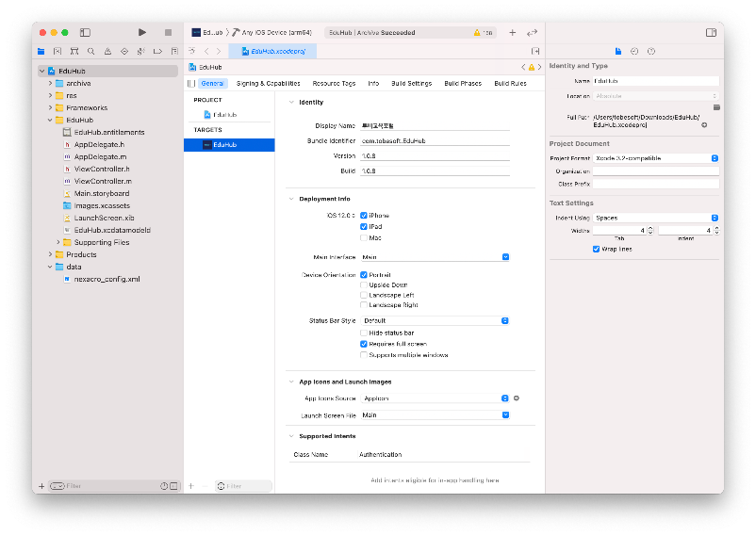Enable the Mac device checkbox

[364, 237]
